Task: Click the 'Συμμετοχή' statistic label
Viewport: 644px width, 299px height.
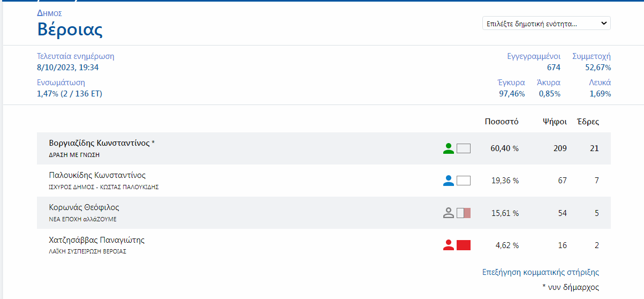Action: [x=592, y=56]
